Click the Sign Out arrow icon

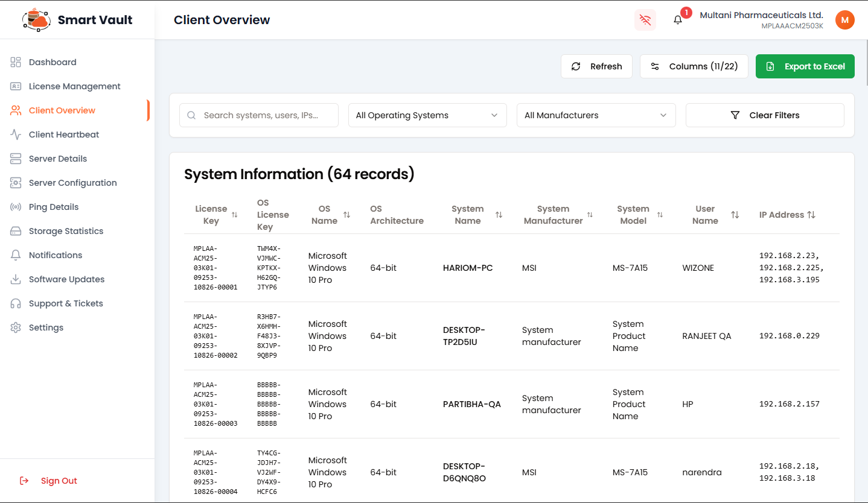coord(23,480)
